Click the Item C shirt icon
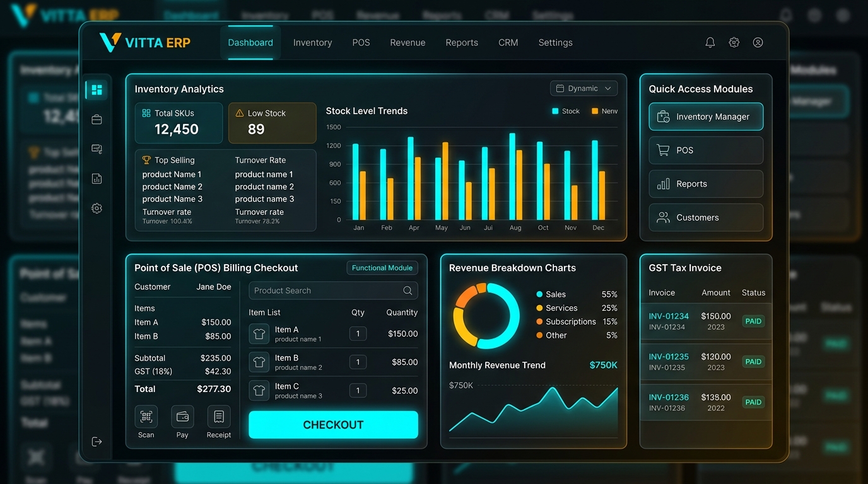The width and height of the screenshot is (868, 484). pos(259,390)
